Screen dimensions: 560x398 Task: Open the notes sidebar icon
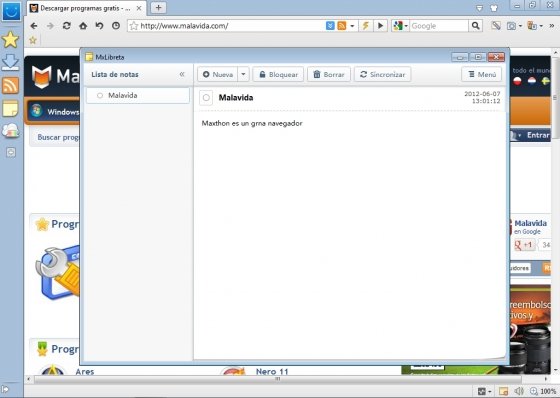tap(10, 109)
